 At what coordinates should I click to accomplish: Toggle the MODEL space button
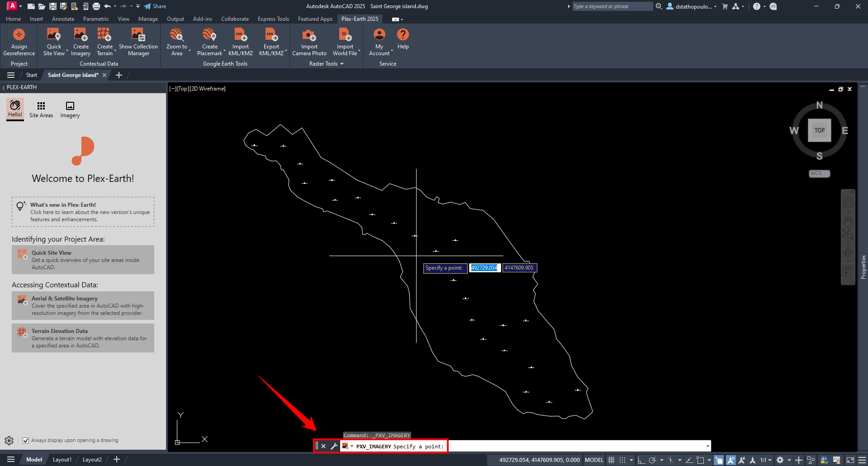tap(593, 460)
